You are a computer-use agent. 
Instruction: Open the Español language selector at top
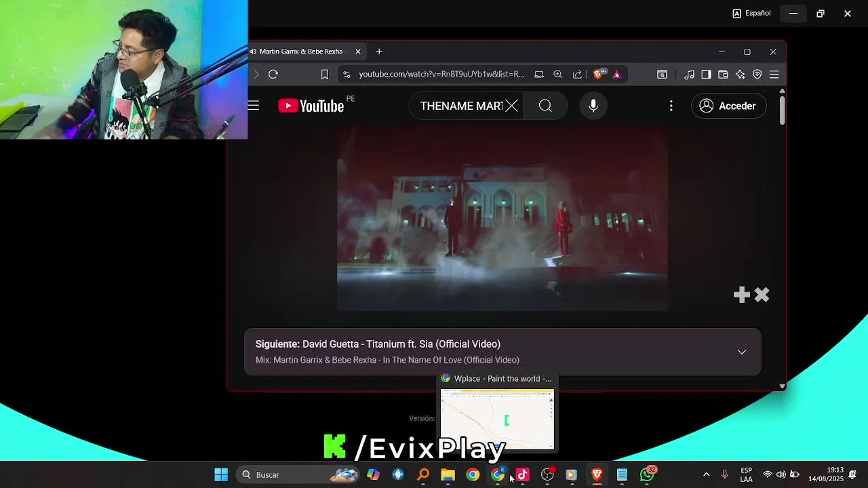[751, 13]
